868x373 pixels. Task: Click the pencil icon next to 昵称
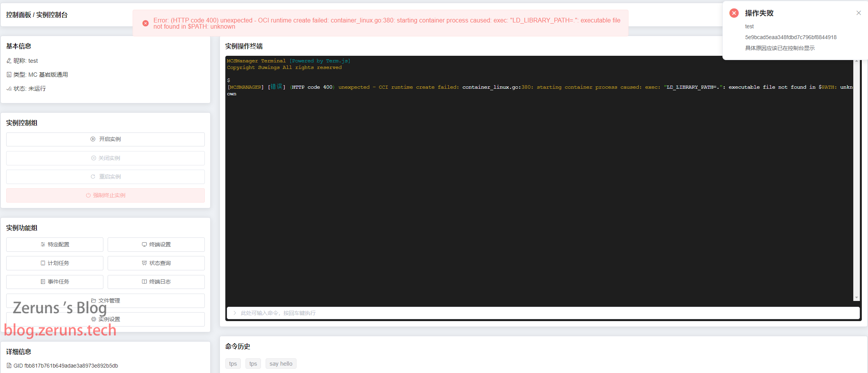(x=9, y=61)
